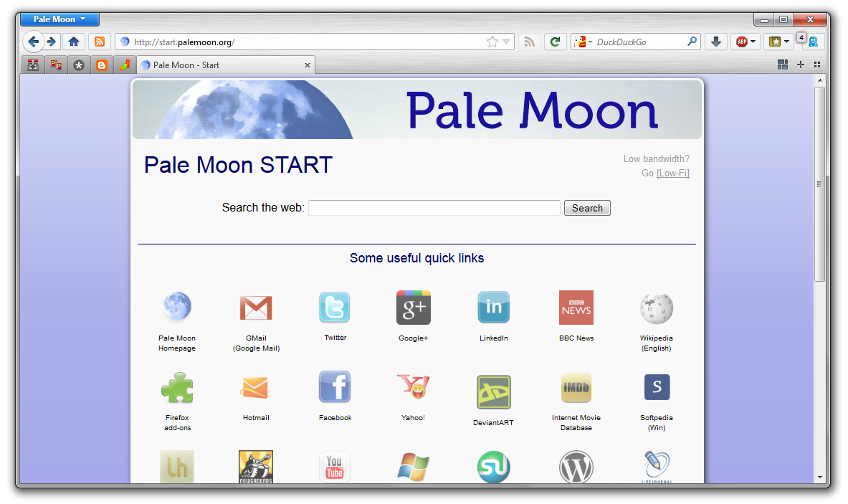The width and height of the screenshot is (848, 504).
Task: Open the first pinned tab with download icon
Action: pyautogui.click(x=33, y=65)
